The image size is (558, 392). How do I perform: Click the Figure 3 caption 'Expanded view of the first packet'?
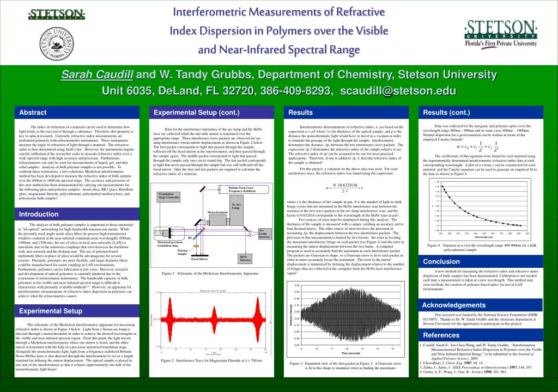coord(345,366)
